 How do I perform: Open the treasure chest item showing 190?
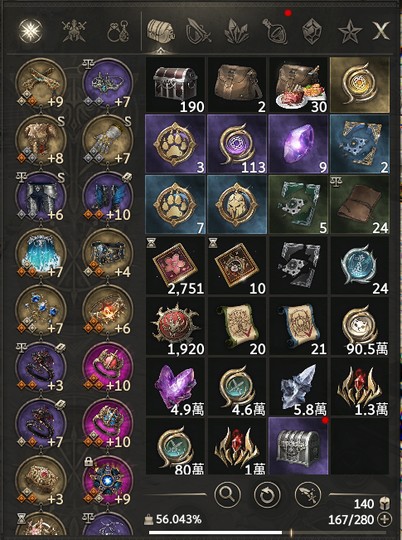pos(175,85)
